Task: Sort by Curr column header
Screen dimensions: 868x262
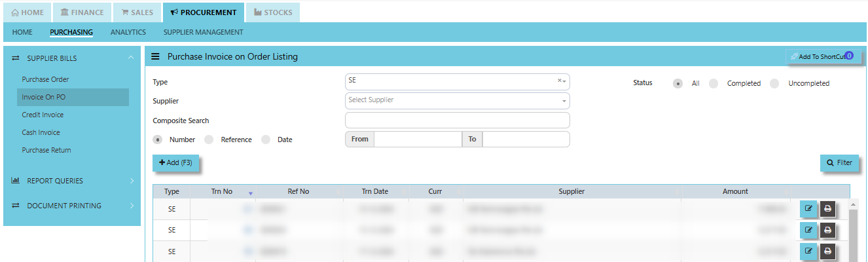Action: pos(435,191)
